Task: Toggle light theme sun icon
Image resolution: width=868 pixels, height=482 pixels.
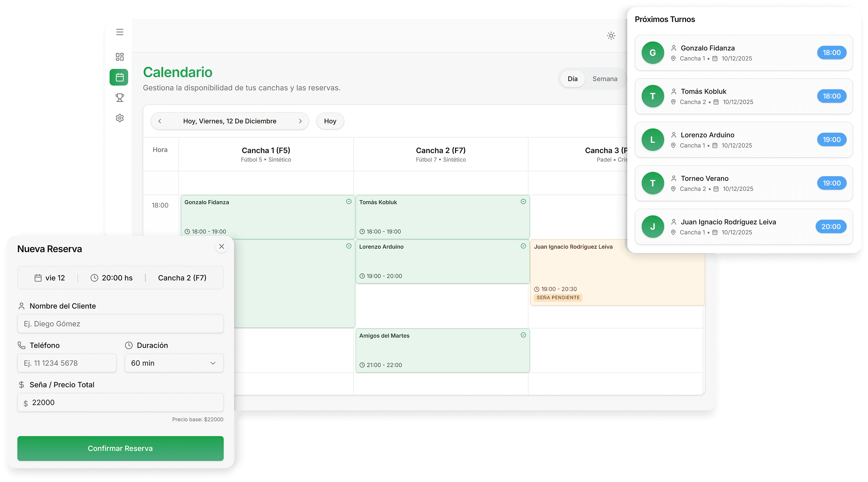Action: 611,36
